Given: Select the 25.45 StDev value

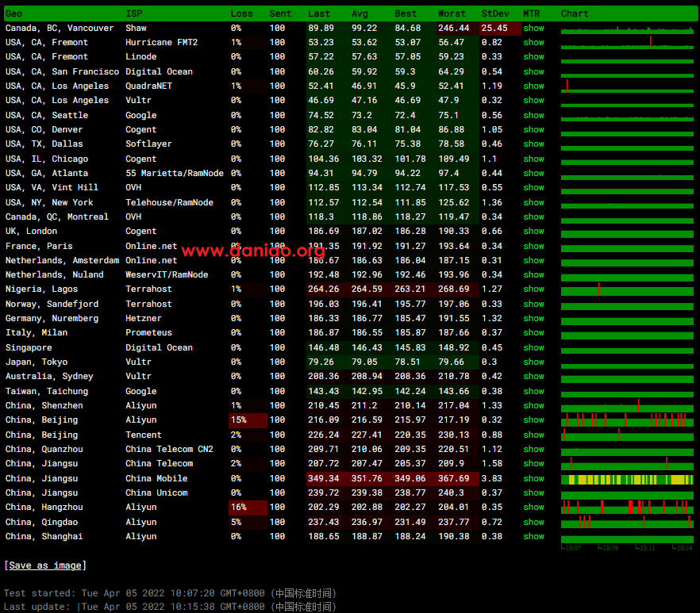Looking at the screenshot, I should [x=494, y=28].
